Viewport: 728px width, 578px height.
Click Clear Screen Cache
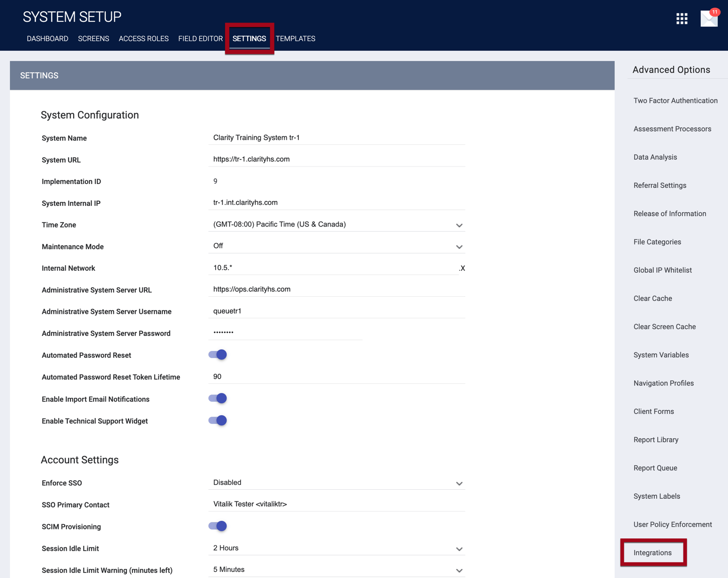(x=664, y=327)
